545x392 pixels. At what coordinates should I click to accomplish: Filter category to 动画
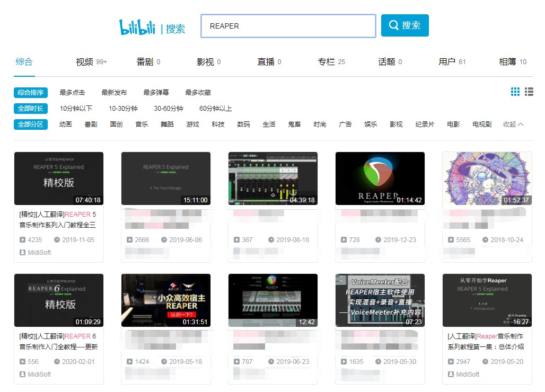click(x=65, y=124)
